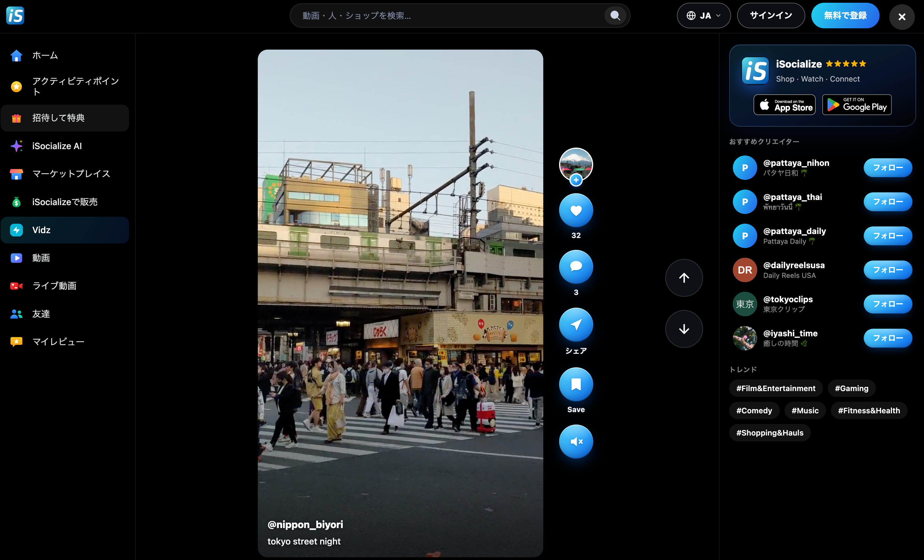Viewport: 924px width, 560px height.
Task: Like the video with the heart icon
Action: [576, 210]
